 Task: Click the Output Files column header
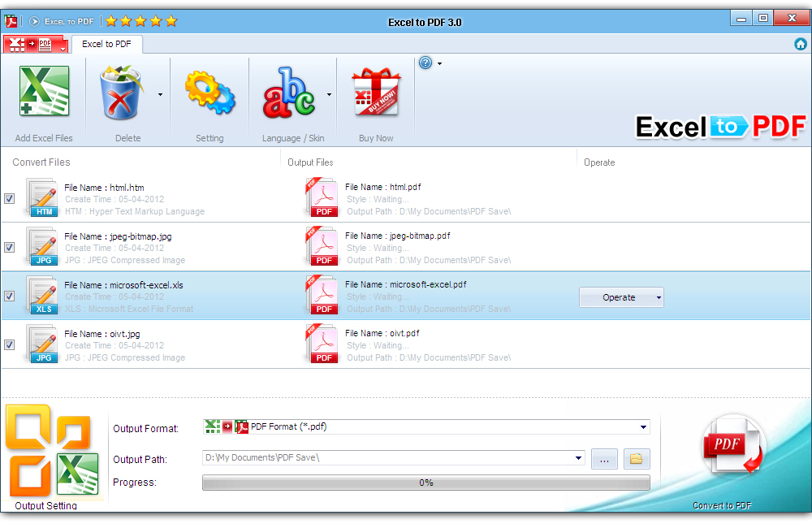pyautogui.click(x=310, y=162)
